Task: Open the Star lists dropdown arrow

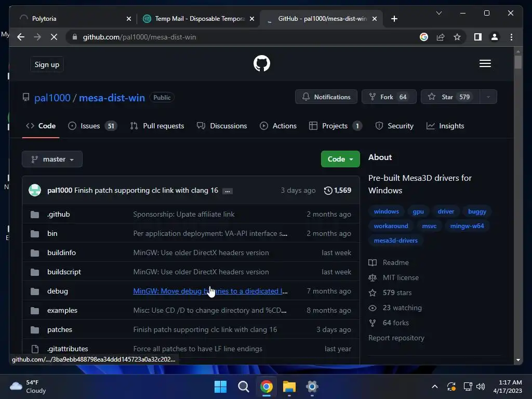Action: click(488, 97)
